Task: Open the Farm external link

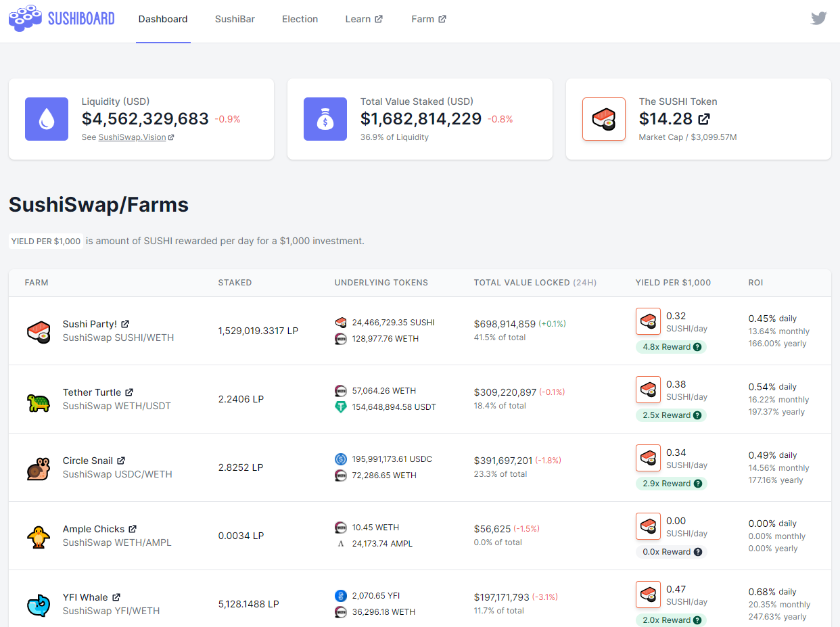Action: (428, 19)
